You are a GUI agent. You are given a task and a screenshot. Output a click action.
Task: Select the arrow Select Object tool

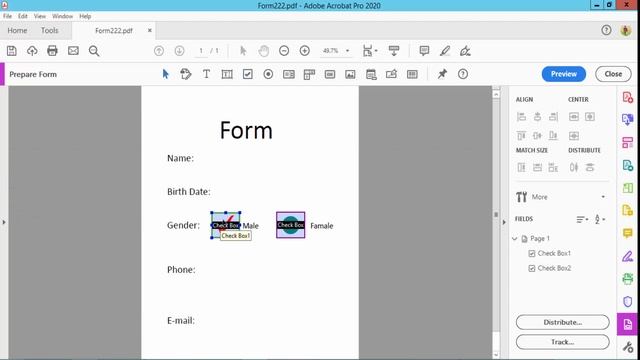(x=165, y=74)
